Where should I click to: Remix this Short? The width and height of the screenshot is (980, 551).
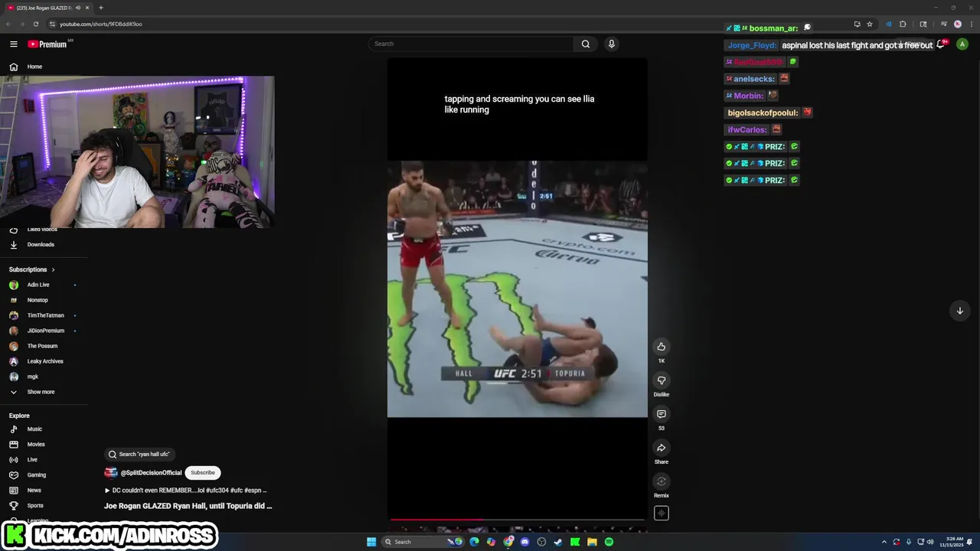click(x=661, y=481)
